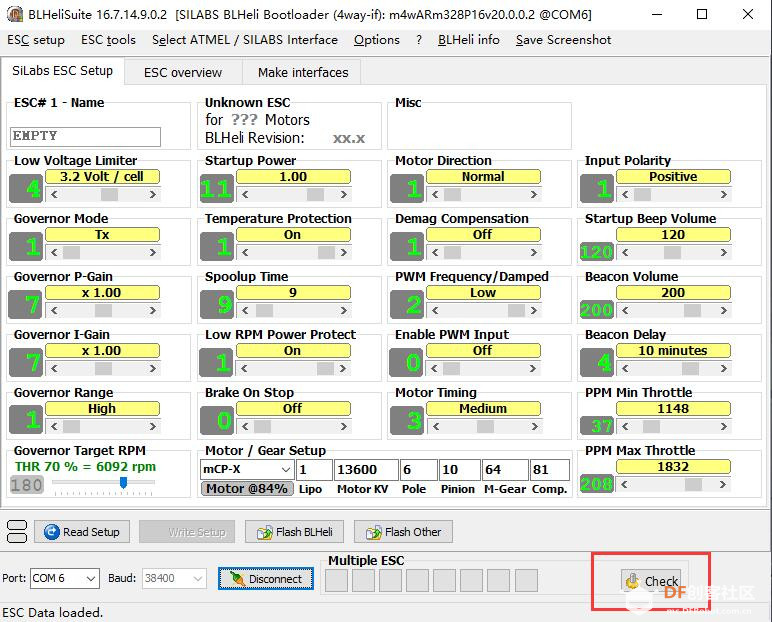This screenshot has width=772, height=622.
Task: Open the ESC tools menu
Action: [108, 40]
